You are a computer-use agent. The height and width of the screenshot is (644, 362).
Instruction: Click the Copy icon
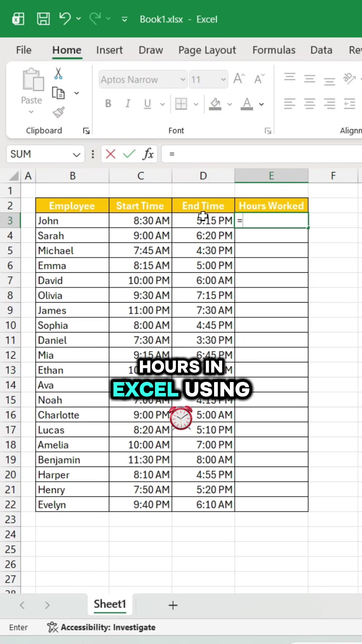[x=58, y=93]
